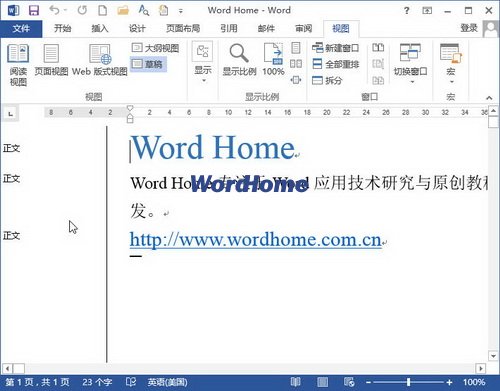Image resolution: width=500 pixels, height=391 pixels.
Task: Switch to 页面视图 print layout
Action: (51, 60)
